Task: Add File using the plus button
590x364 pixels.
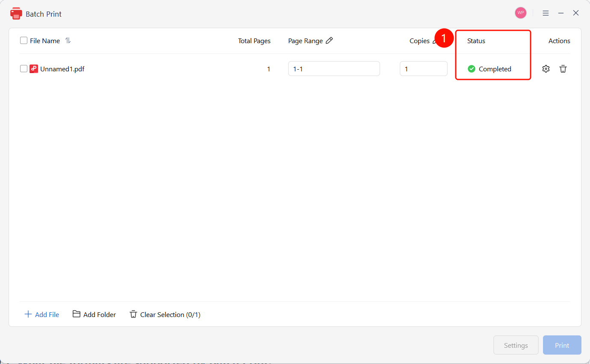Action: pyautogui.click(x=42, y=314)
